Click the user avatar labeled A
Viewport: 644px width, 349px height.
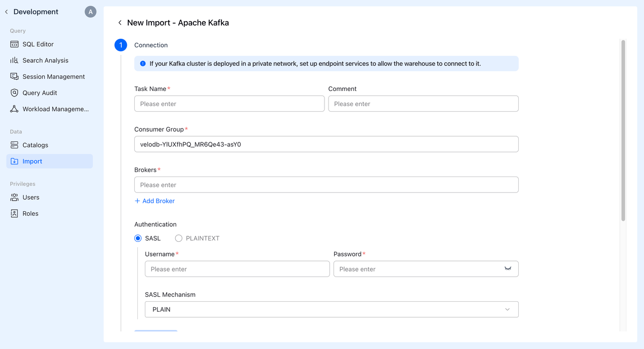click(x=91, y=12)
